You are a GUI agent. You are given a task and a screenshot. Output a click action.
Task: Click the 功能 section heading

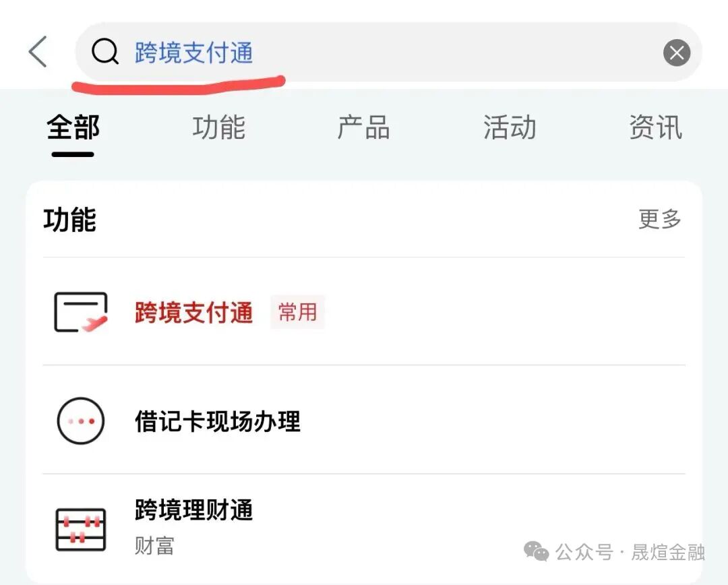coord(70,220)
